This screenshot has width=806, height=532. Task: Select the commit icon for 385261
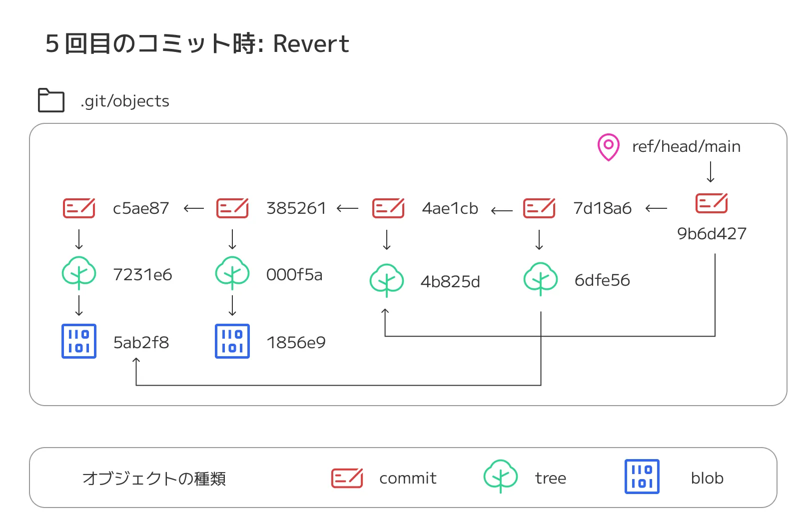232,208
